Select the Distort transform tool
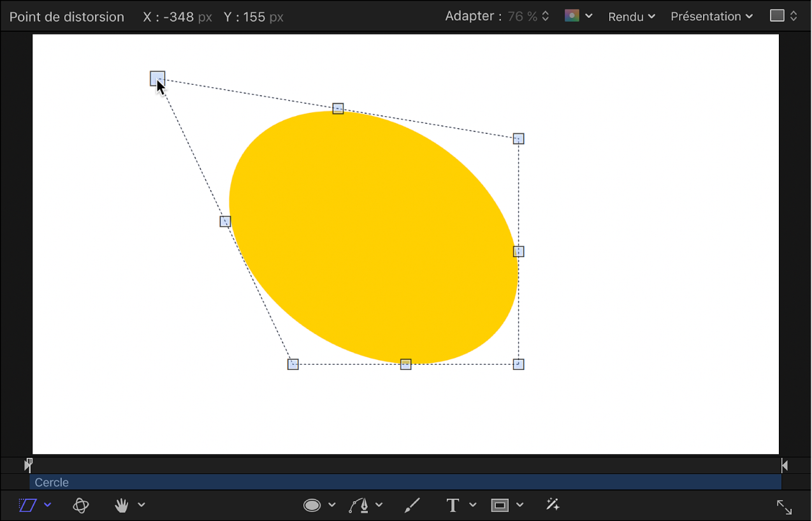 (x=27, y=505)
